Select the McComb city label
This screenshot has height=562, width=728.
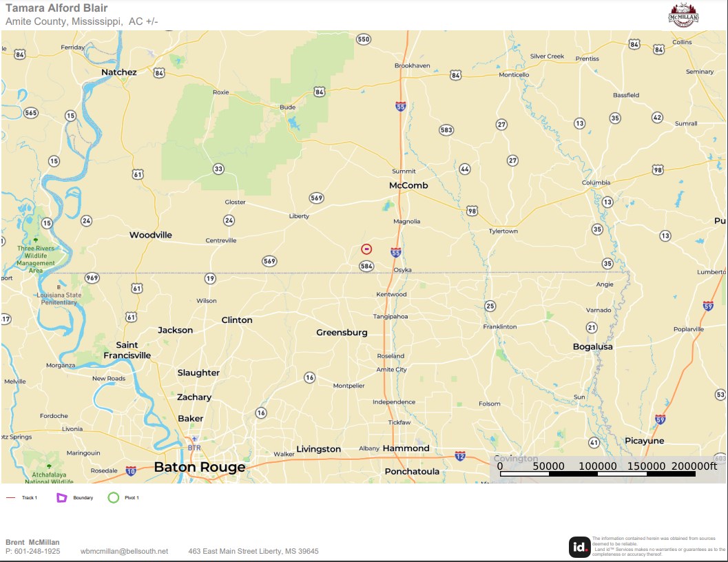tap(408, 186)
